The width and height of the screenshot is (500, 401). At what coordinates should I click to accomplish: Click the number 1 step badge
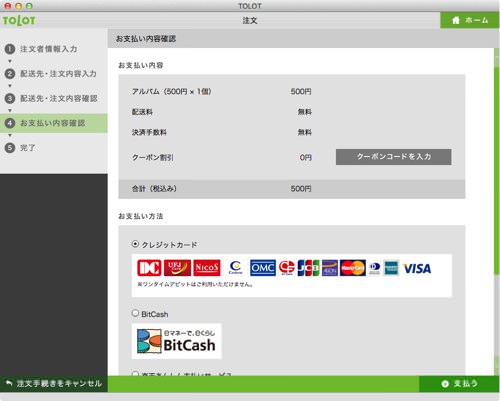10,49
